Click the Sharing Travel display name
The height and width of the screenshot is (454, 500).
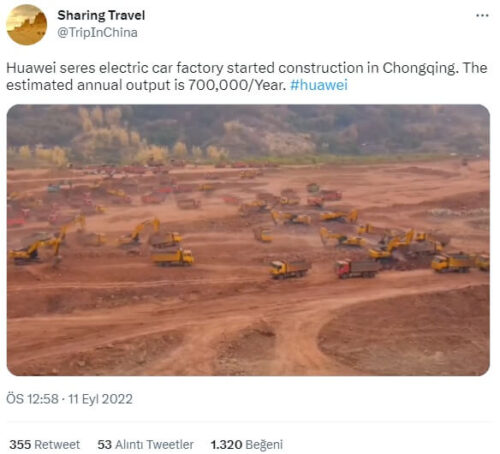coord(101,15)
